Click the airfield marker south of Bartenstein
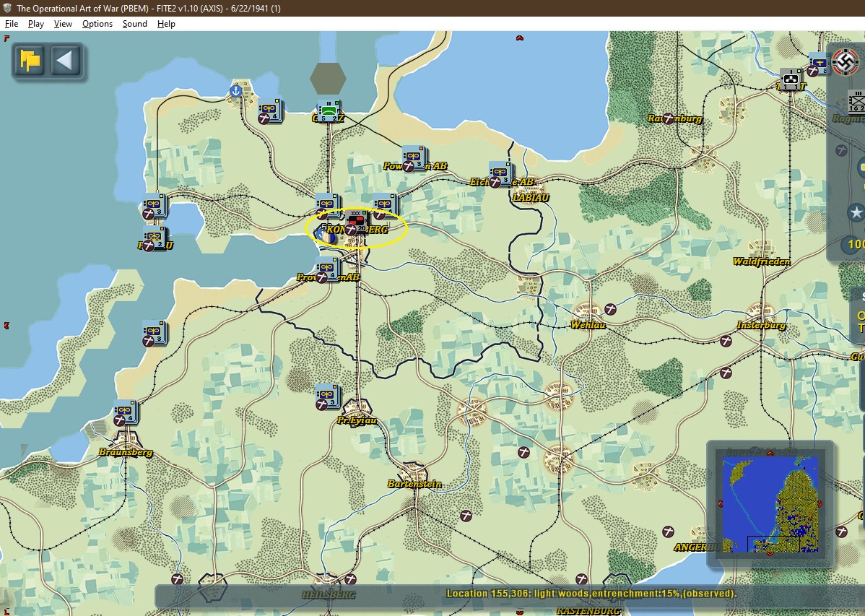Image resolution: width=865 pixels, height=616 pixels. [466, 516]
